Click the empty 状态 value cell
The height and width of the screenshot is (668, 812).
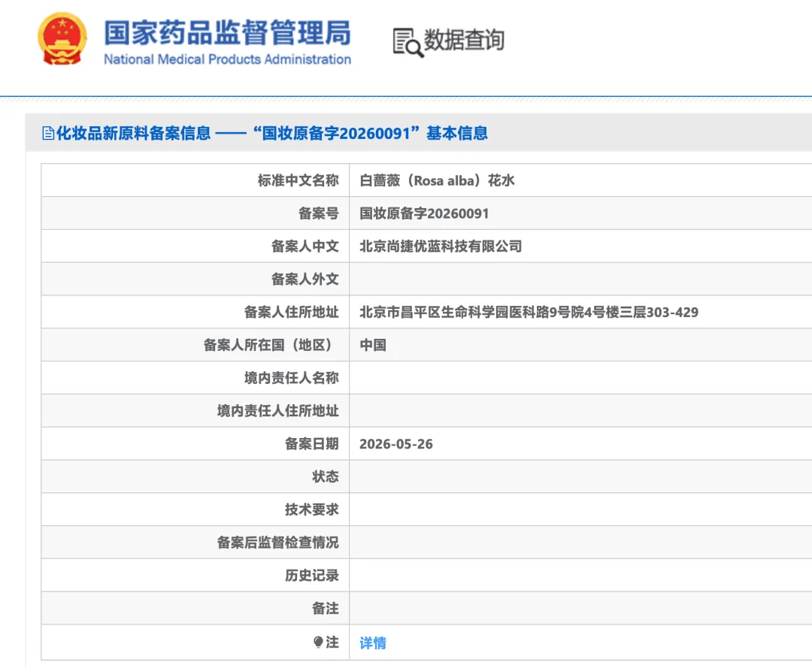[x=580, y=476]
